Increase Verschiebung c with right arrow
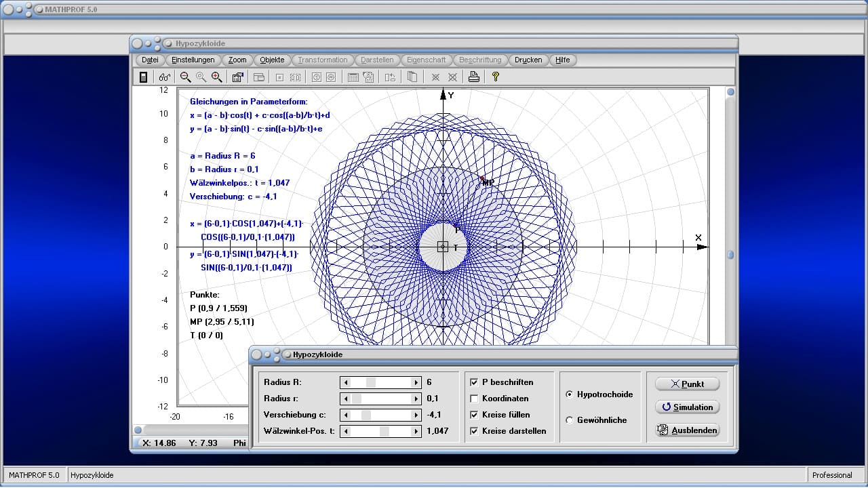The image size is (868, 488). (x=416, y=415)
